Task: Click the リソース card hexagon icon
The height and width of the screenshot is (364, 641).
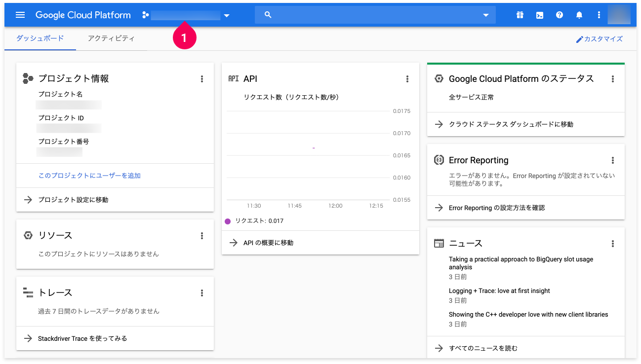Action: pos(28,235)
